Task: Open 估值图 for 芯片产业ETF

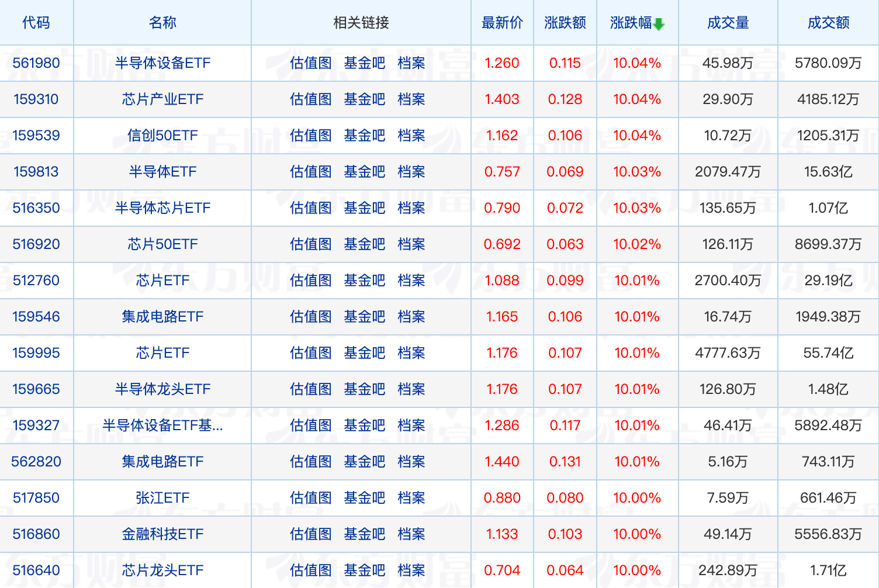Action: click(311, 99)
